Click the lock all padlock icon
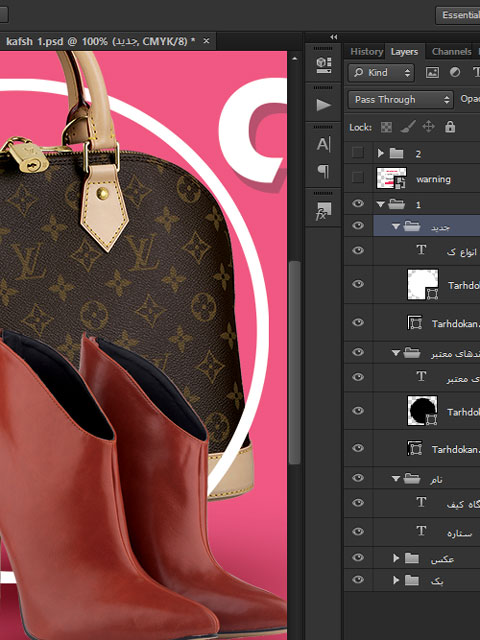Image resolution: width=480 pixels, height=640 pixels. point(450,127)
